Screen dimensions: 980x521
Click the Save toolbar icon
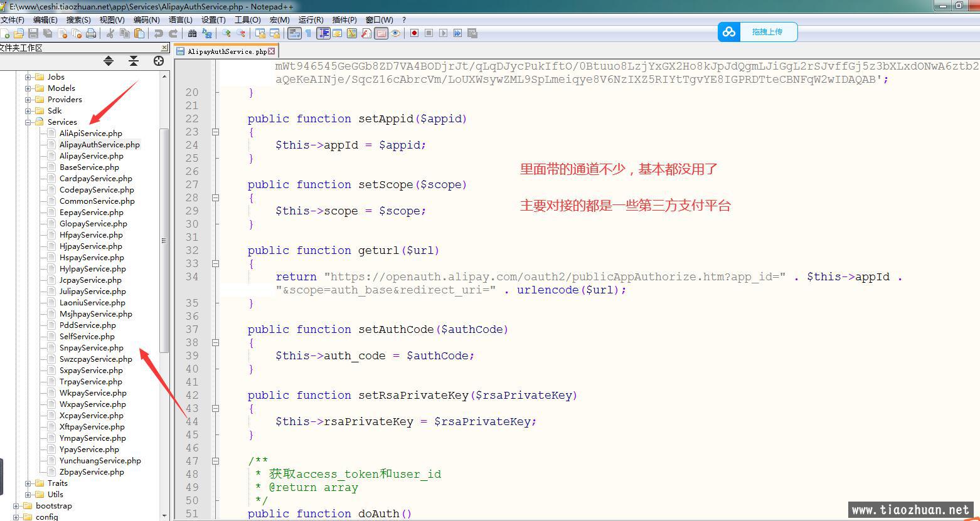click(x=33, y=33)
